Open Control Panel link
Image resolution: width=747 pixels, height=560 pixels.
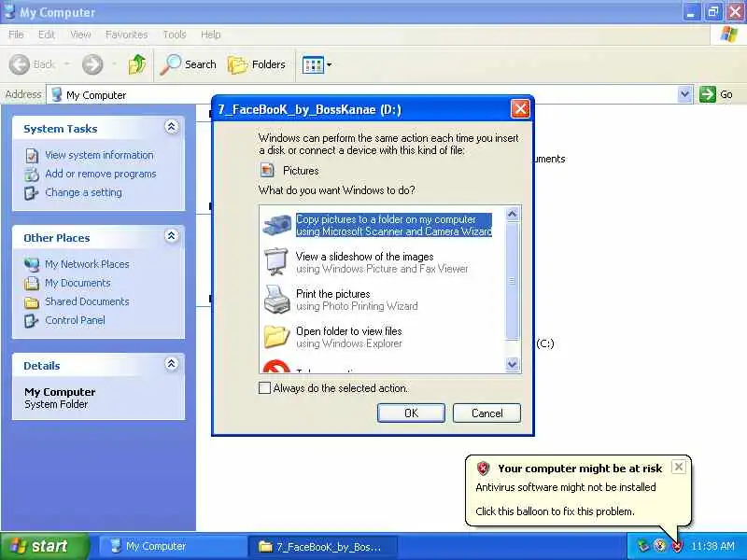[x=75, y=320]
